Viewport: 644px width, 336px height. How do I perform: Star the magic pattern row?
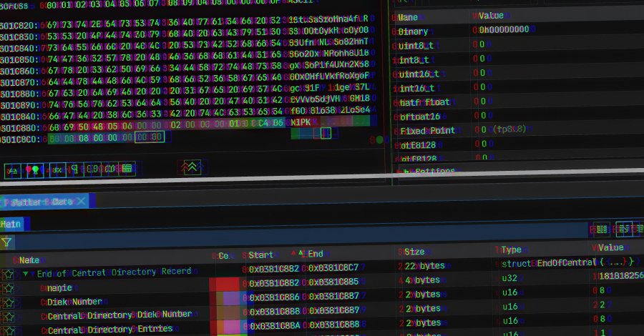[x=8, y=288]
